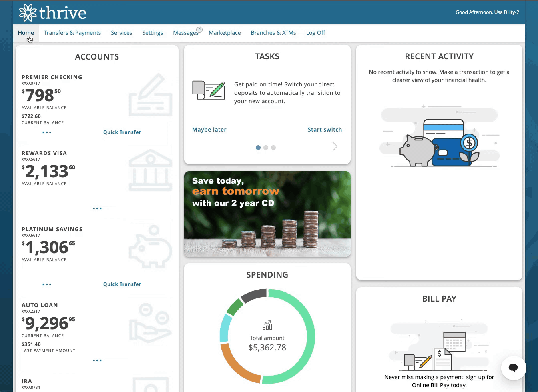
Task: Click the Total amount $5,362.78 text
Action: pyautogui.click(x=267, y=343)
